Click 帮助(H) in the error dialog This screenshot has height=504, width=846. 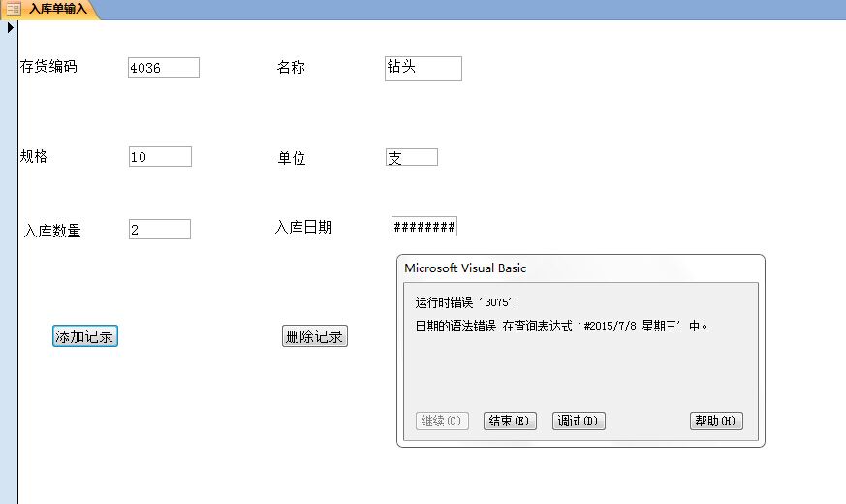coord(716,421)
